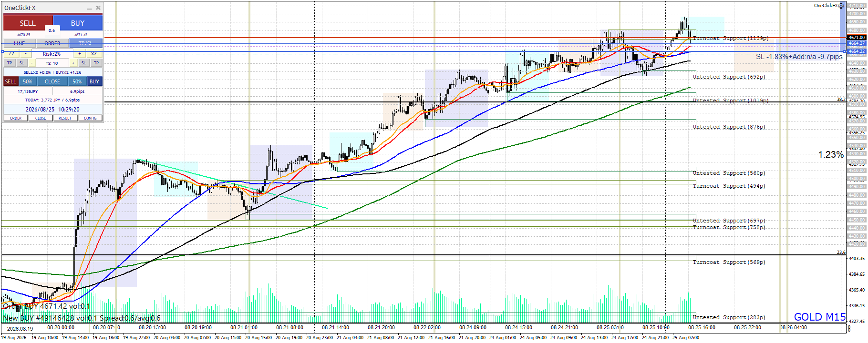Screen dimensions: 868x343
Task: Close all SELL positions with the dark red SELL button
Action: [10, 81]
